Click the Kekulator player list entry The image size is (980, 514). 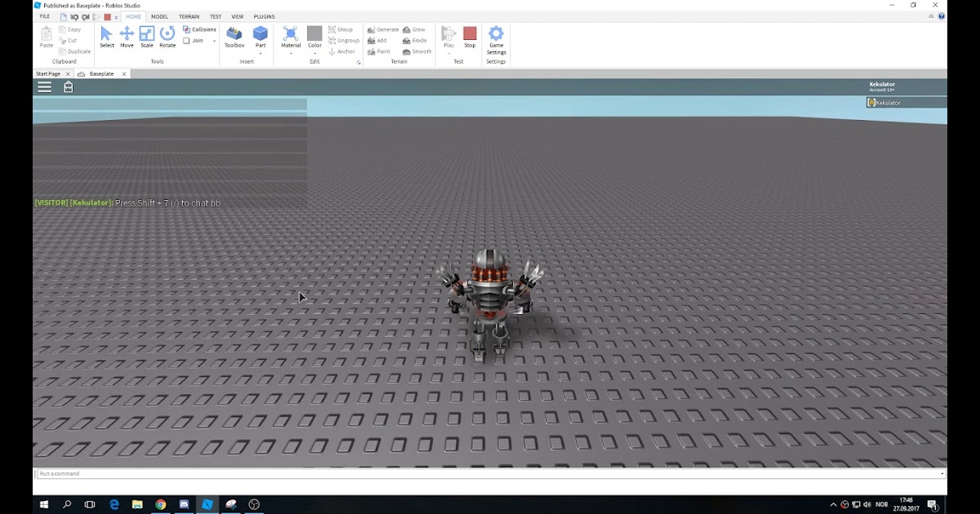pyautogui.click(x=906, y=103)
